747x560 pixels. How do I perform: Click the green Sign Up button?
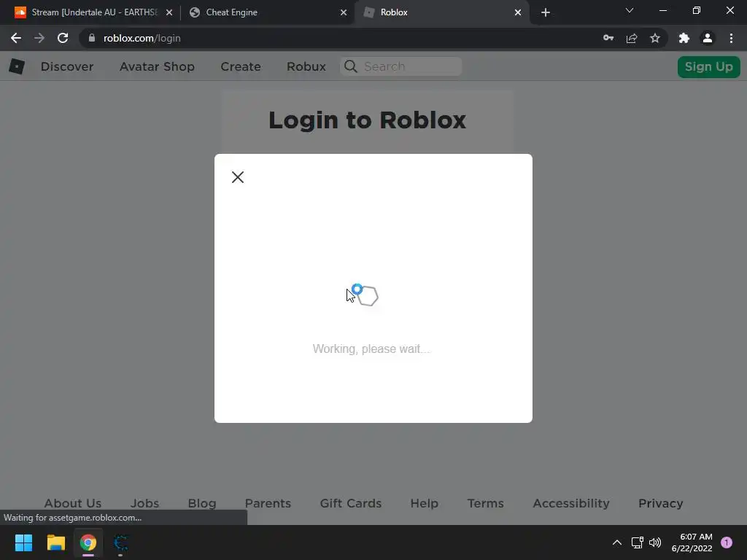pyautogui.click(x=708, y=66)
